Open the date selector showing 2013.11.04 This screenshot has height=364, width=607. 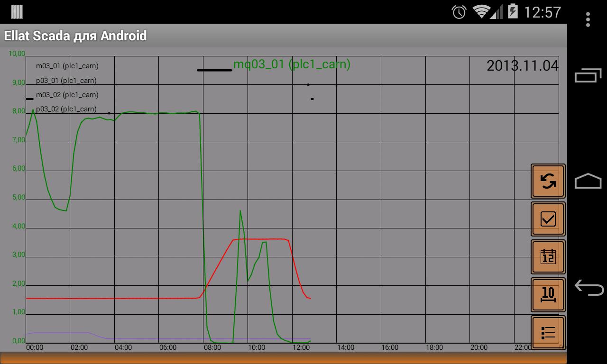tap(522, 66)
